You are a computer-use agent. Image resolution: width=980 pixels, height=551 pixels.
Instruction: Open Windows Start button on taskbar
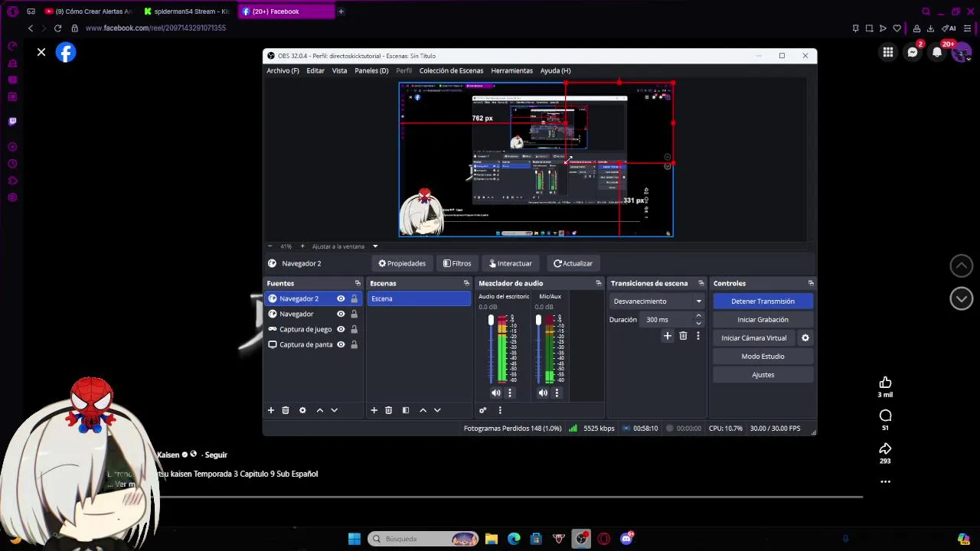(354, 539)
